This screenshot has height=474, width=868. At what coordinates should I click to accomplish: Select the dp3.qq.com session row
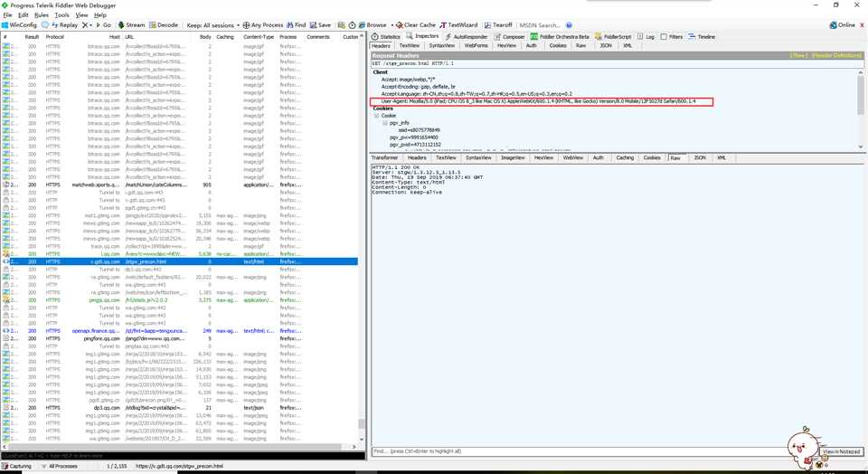point(179,408)
